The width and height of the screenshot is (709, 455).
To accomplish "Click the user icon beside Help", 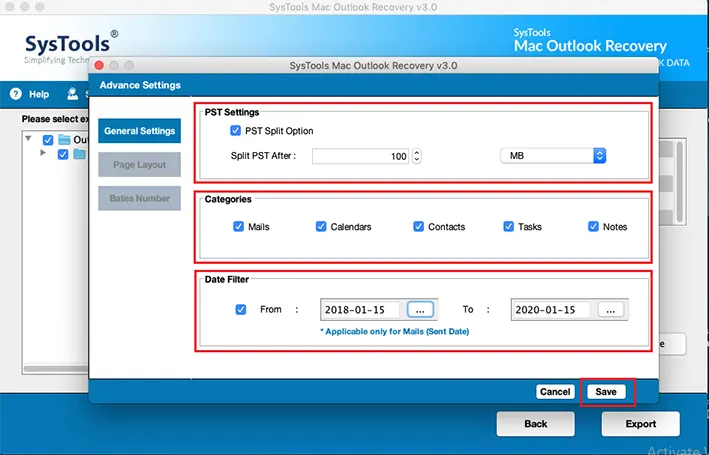I will point(72,94).
